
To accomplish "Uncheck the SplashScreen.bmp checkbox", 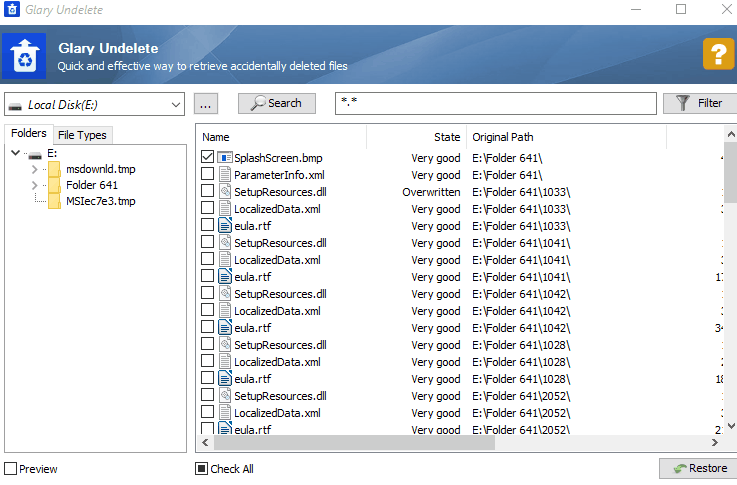I will click(207, 156).
